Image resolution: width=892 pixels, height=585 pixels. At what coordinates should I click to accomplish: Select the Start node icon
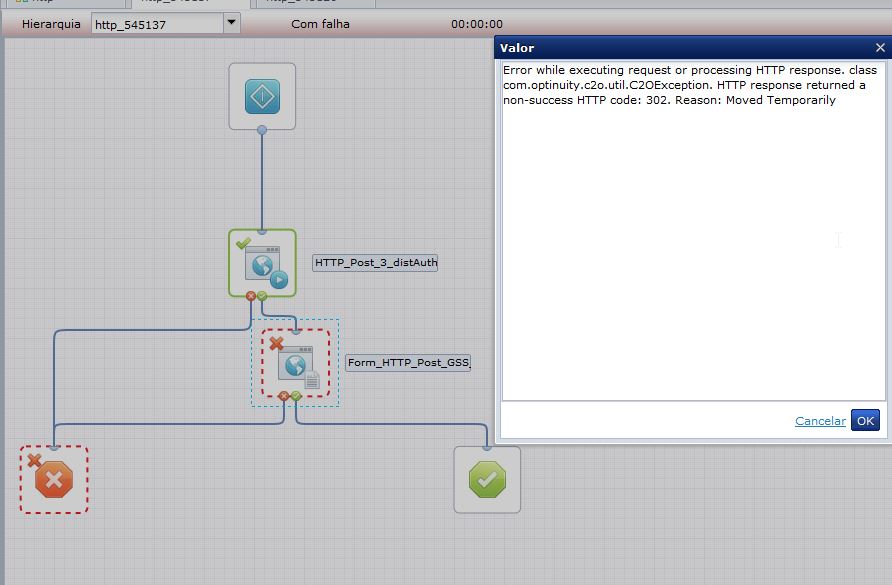point(262,95)
